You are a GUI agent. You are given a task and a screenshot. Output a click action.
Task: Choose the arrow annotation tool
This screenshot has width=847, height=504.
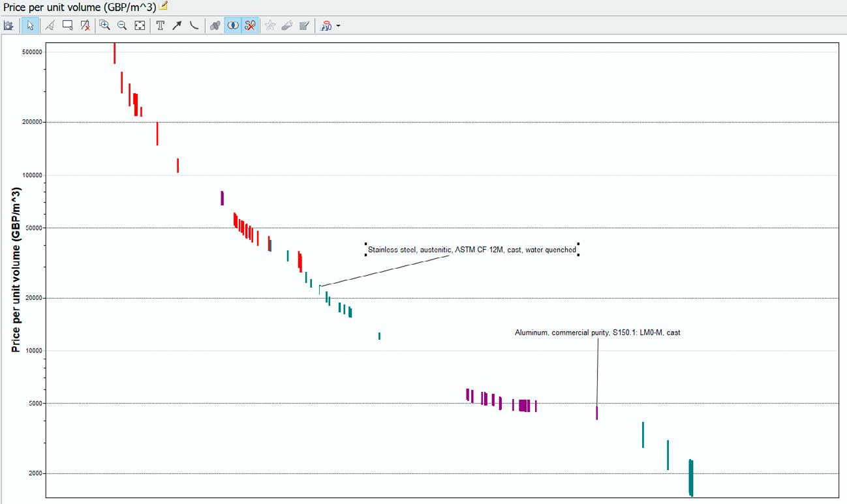click(x=177, y=25)
